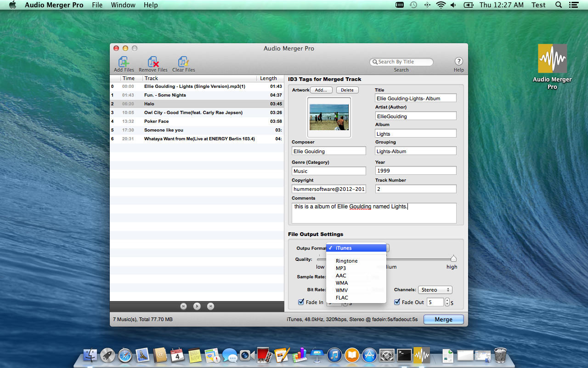The height and width of the screenshot is (368, 588).
Task: Set the Quality slider handle at high
Action: [x=453, y=259]
